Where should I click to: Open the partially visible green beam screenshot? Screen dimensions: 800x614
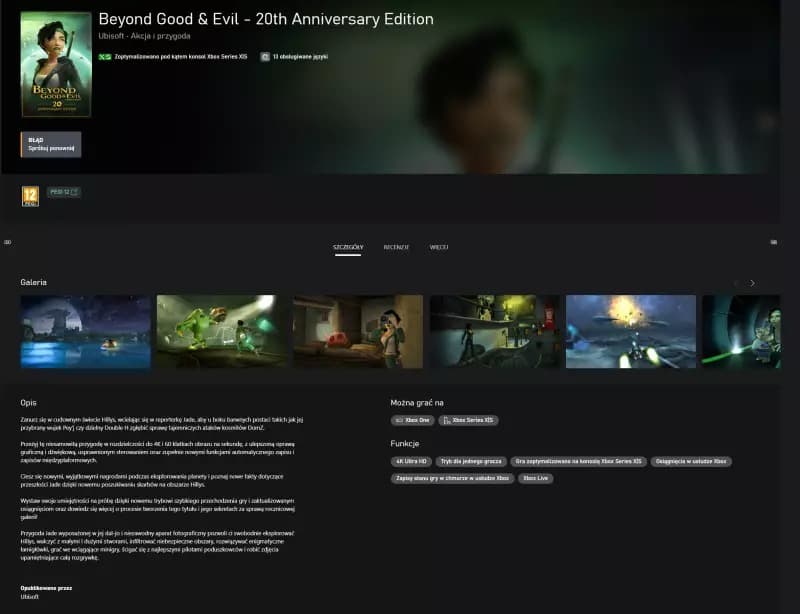(741, 331)
